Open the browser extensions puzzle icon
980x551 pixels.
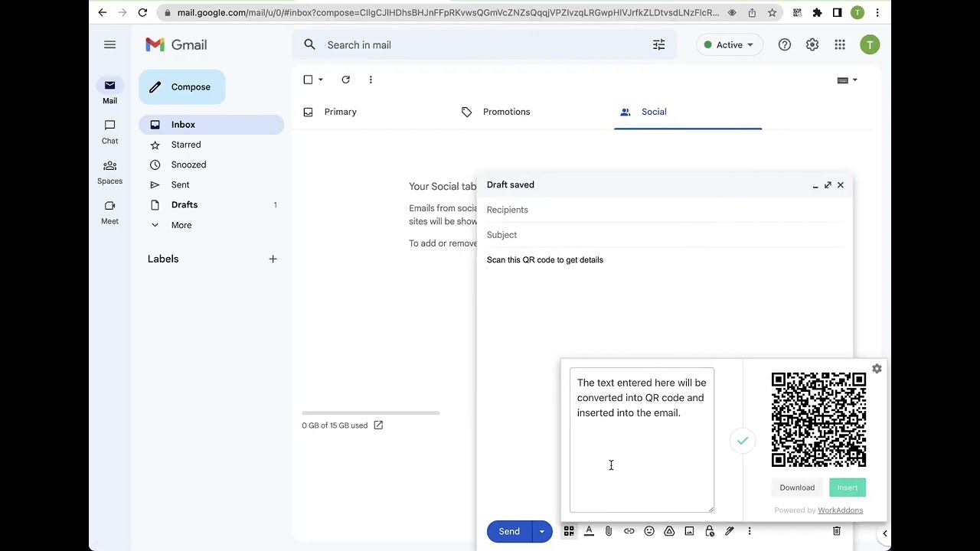(817, 12)
